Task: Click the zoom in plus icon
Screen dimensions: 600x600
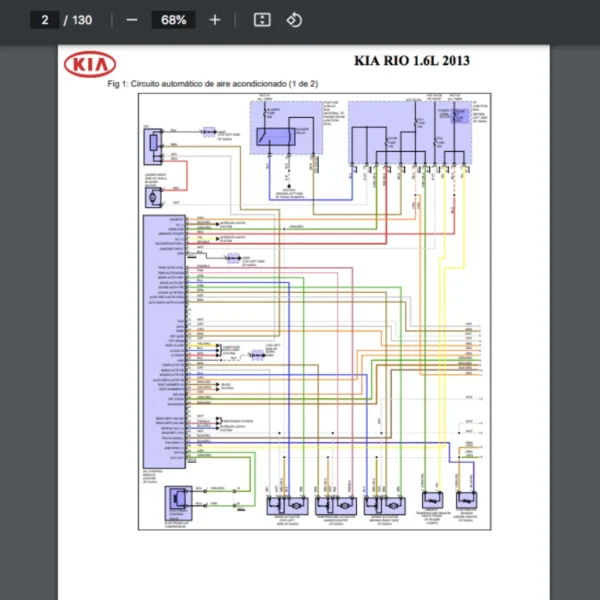Action: click(215, 20)
